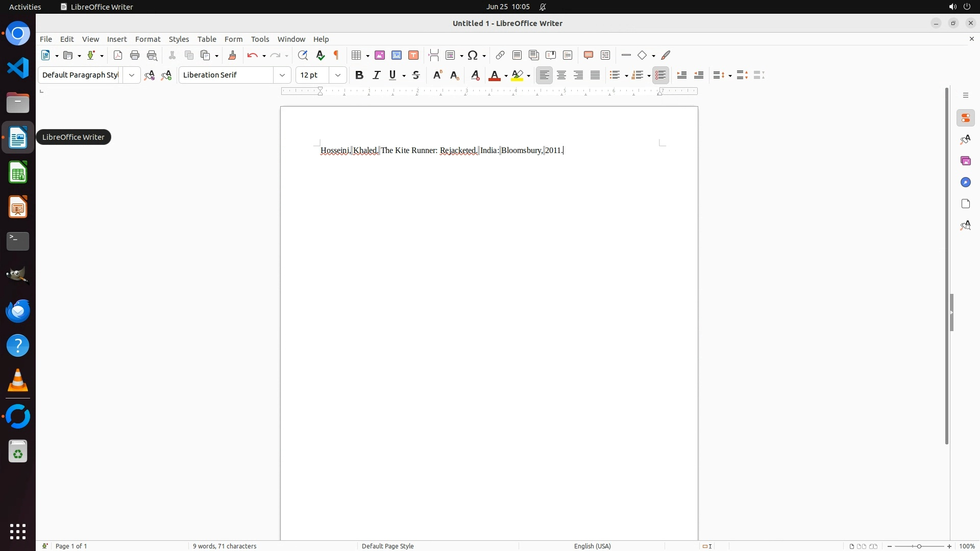Click the word count in the status bar
980x551 pixels.
(x=225, y=546)
